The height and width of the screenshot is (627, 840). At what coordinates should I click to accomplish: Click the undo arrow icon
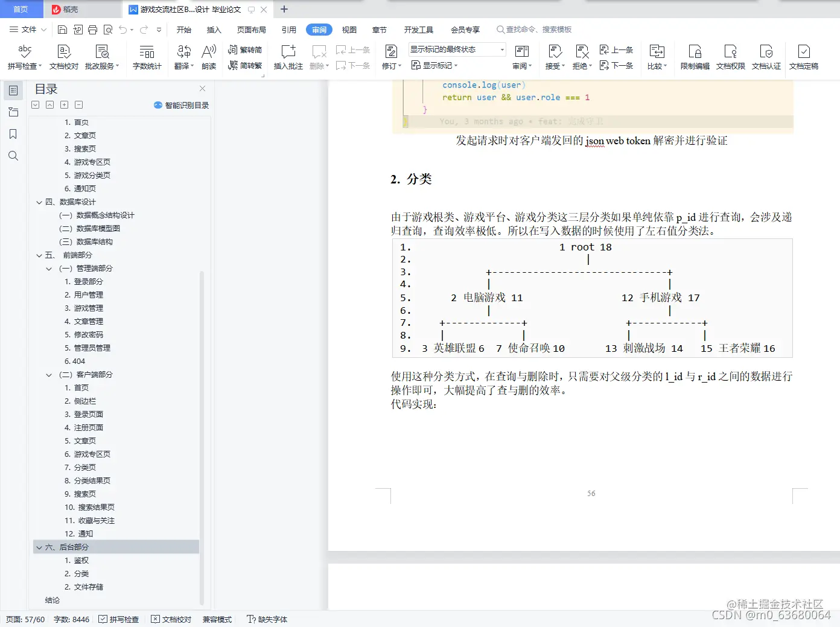(123, 30)
